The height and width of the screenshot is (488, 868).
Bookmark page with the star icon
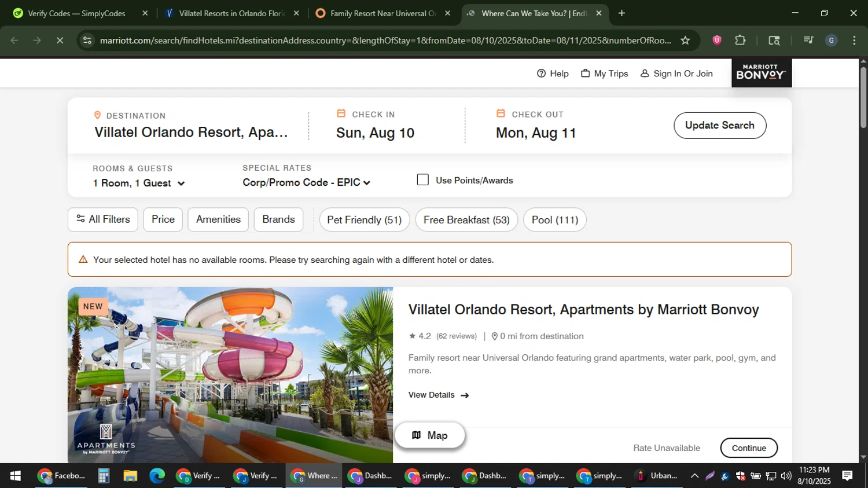[x=685, y=40]
